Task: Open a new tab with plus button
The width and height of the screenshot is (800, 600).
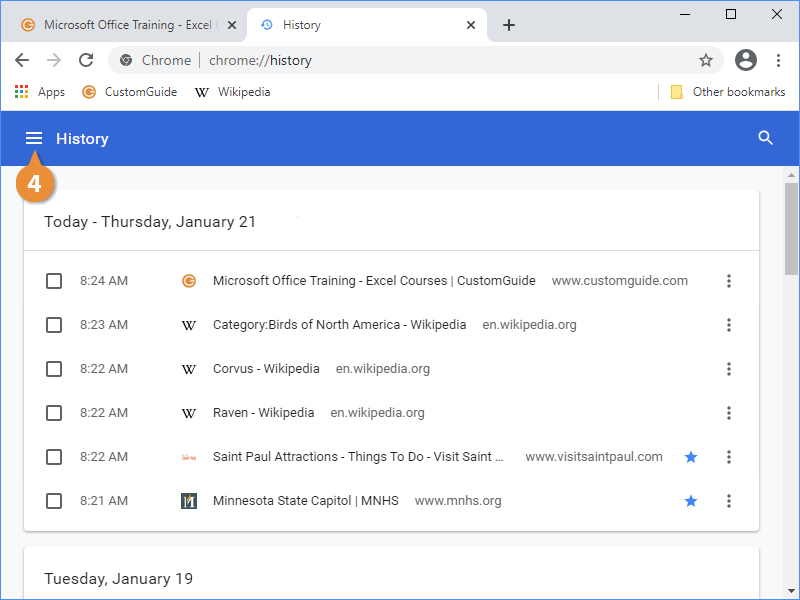Action: (509, 25)
